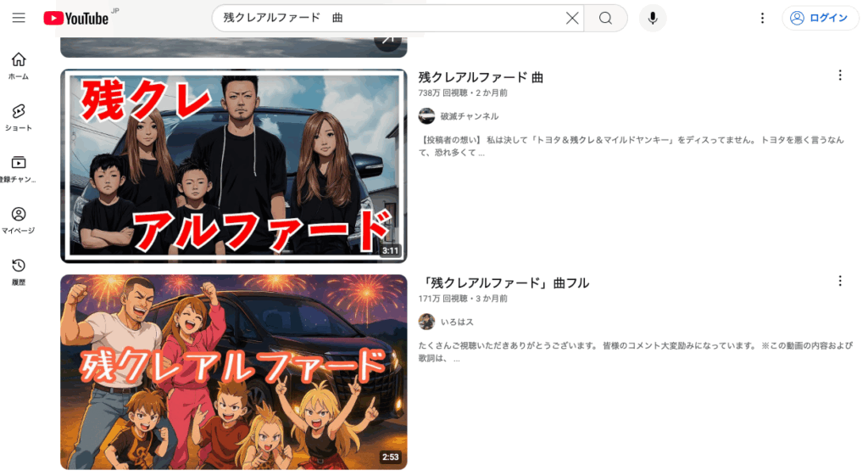The width and height of the screenshot is (868, 476).
Task: Open the hamburger guide menu
Action: (x=19, y=18)
